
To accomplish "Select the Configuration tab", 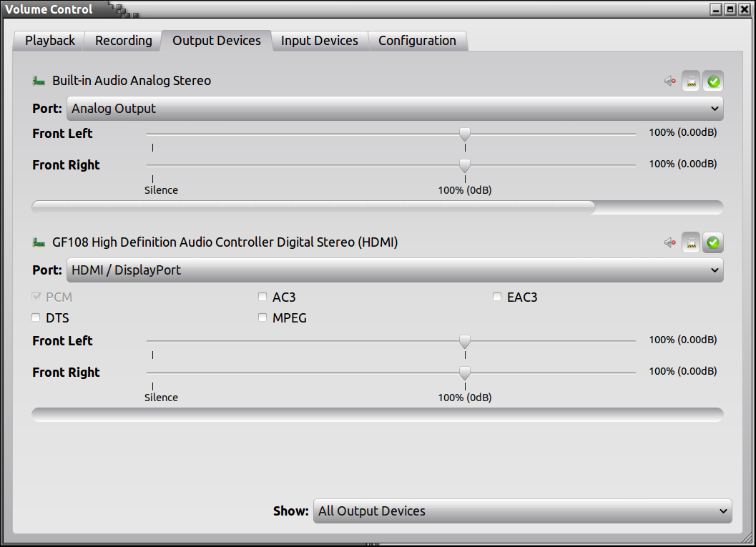I will pyautogui.click(x=417, y=41).
